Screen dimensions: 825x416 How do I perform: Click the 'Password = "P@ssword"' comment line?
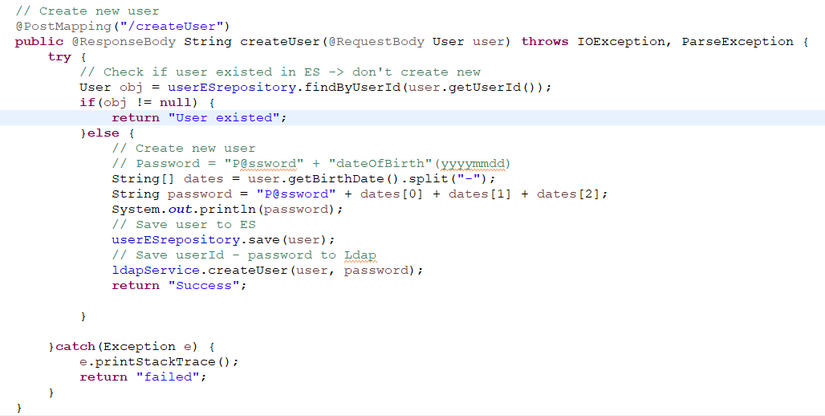point(311,164)
